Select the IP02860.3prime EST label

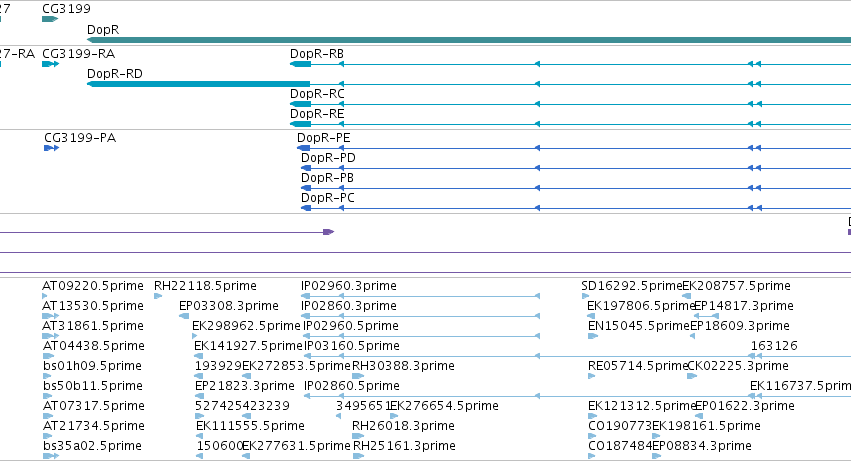point(349,306)
